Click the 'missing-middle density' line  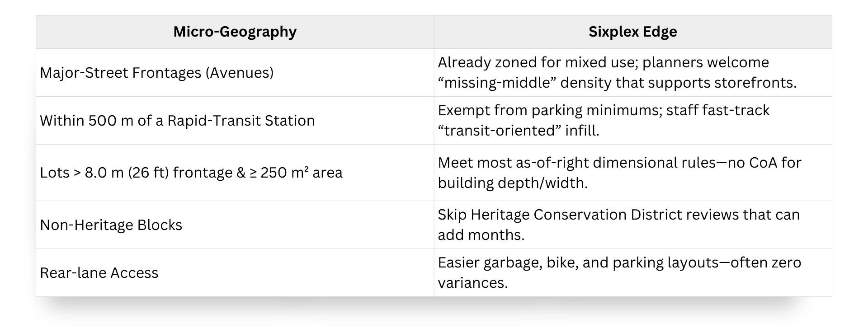click(617, 83)
